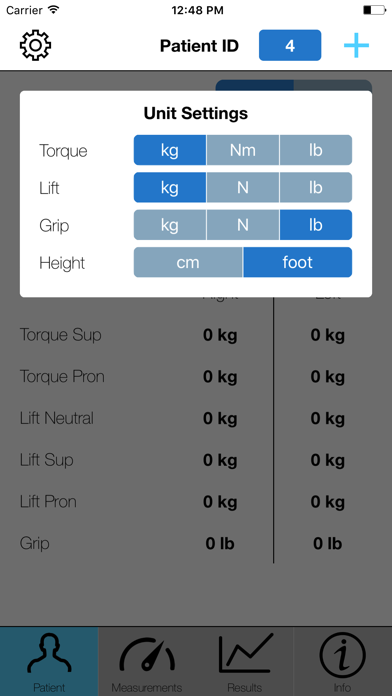
Task: Set Torque unit to Nm
Action: [243, 150]
